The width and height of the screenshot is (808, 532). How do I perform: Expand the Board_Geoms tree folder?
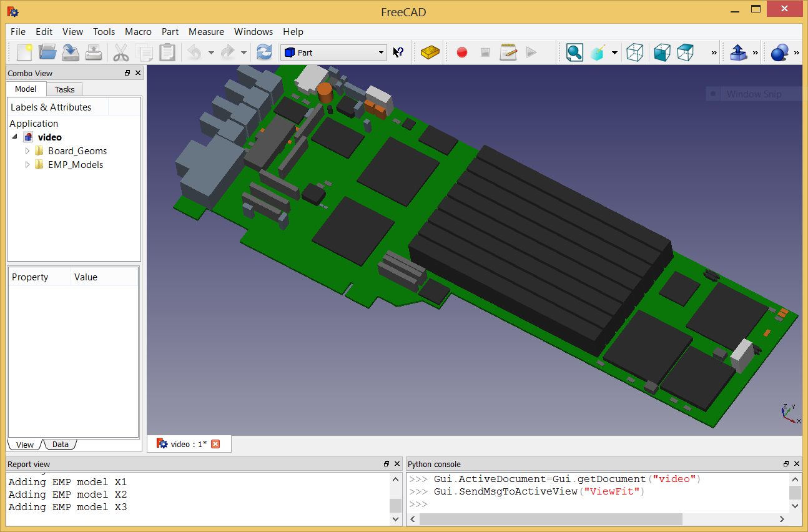point(27,151)
